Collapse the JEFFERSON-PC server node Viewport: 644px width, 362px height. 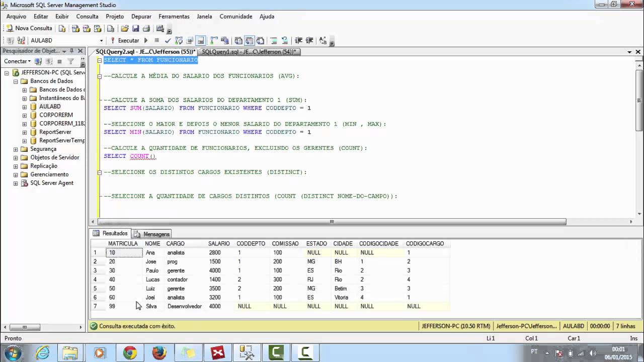7,73
